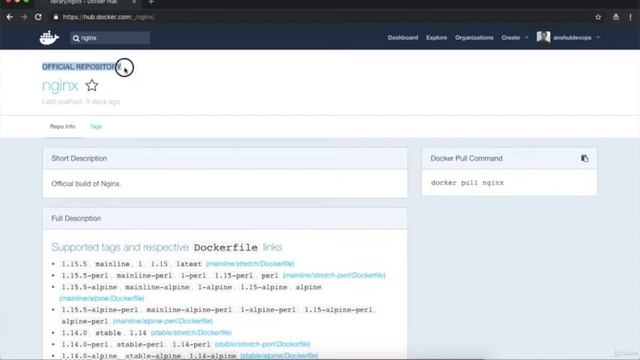The width and height of the screenshot is (640, 360).
Task: Click the Last pushed timestamp text
Action: [x=81, y=101]
